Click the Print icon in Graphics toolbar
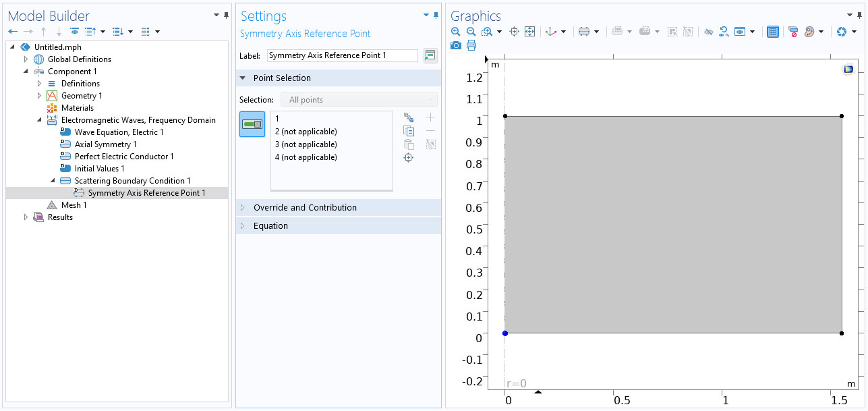The height and width of the screenshot is (411, 868). (471, 45)
